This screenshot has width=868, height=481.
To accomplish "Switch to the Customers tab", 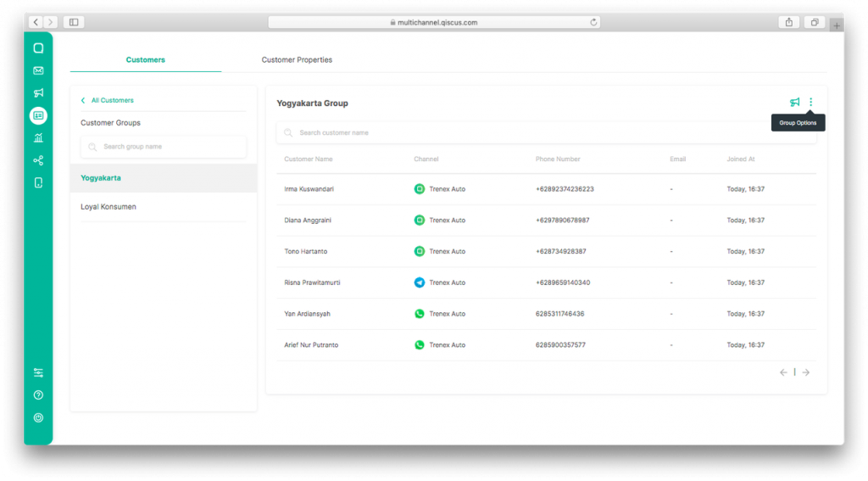I will tap(146, 60).
